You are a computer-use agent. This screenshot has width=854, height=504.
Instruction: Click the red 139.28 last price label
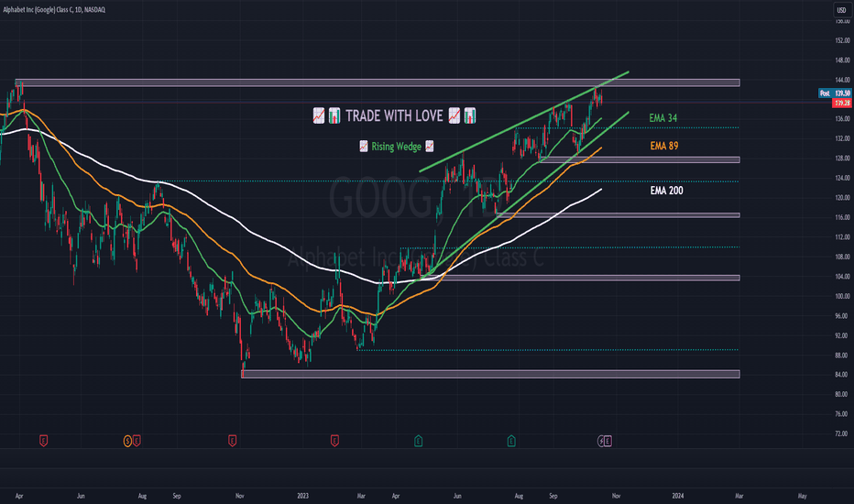click(842, 103)
